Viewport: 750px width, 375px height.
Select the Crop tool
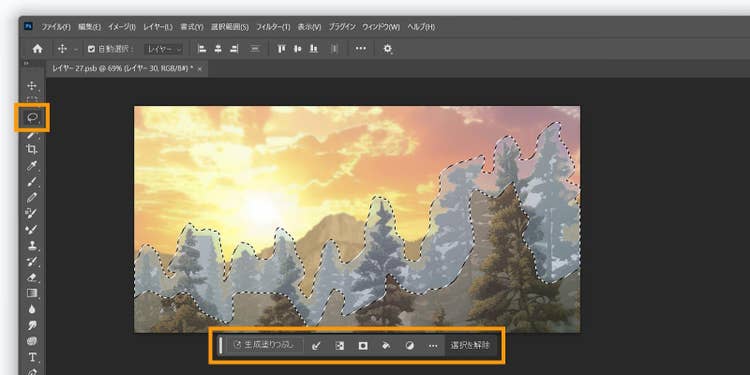tap(32, 150)
